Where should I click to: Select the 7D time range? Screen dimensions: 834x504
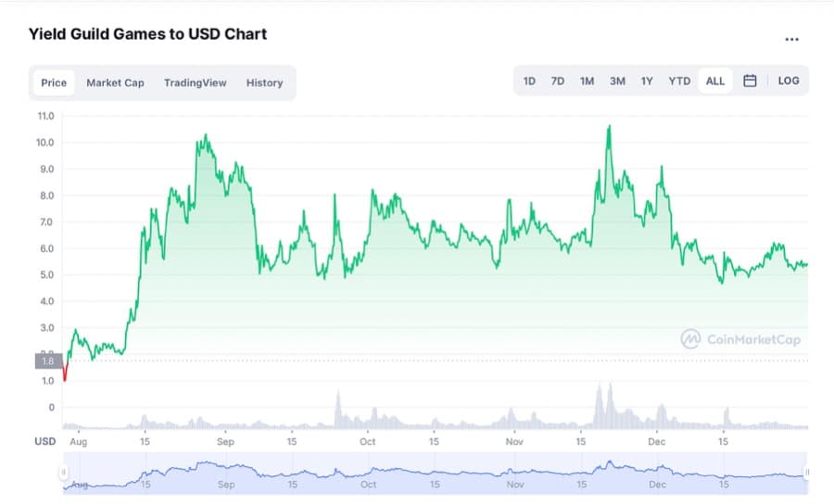[x=558, y=82]
